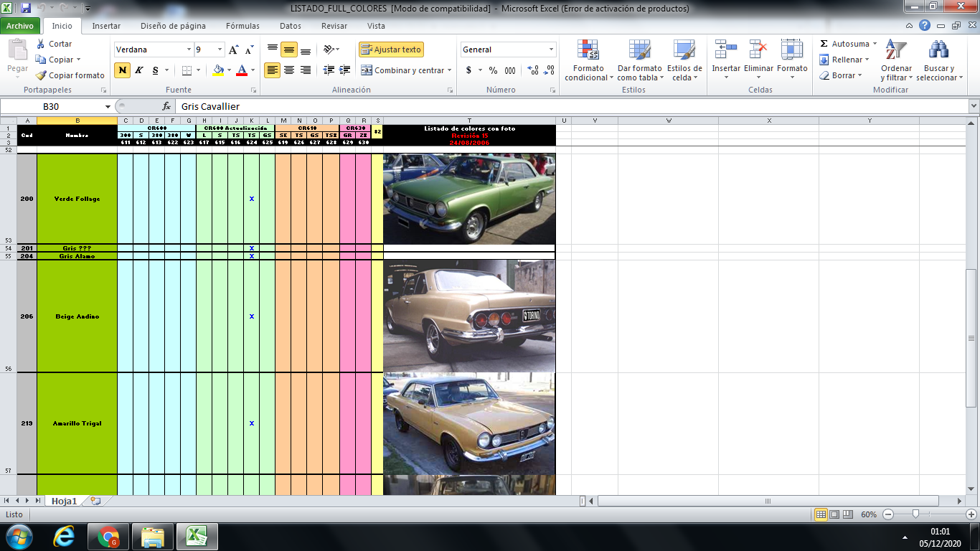Click the Verde Follage cell
980x551 pixels.
click(x=77, y=199)
